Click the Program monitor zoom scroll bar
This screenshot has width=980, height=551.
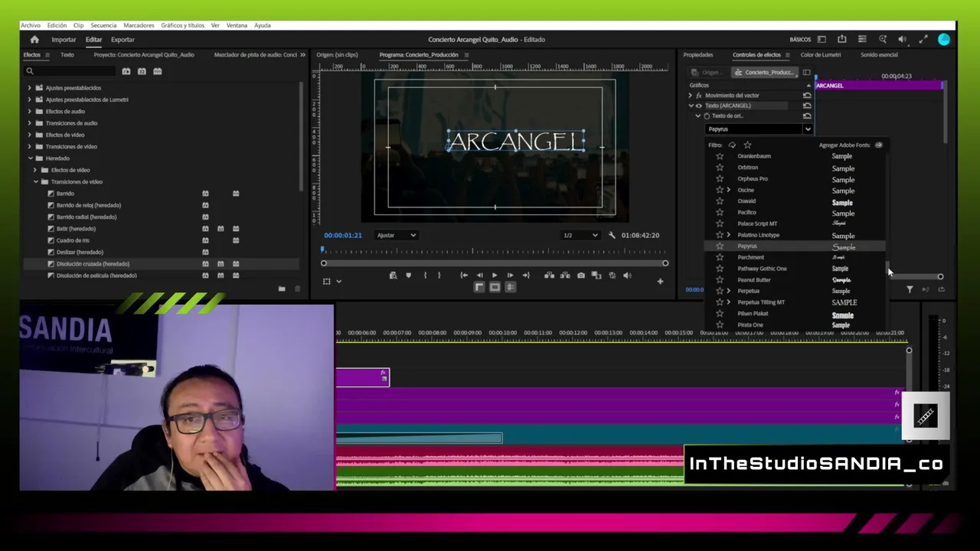[495, 263]
